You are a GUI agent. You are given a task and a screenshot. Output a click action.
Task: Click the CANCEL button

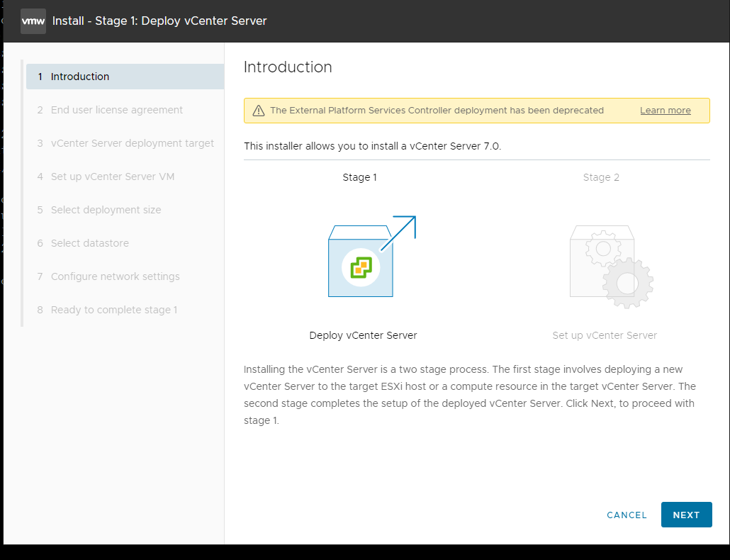627,515
